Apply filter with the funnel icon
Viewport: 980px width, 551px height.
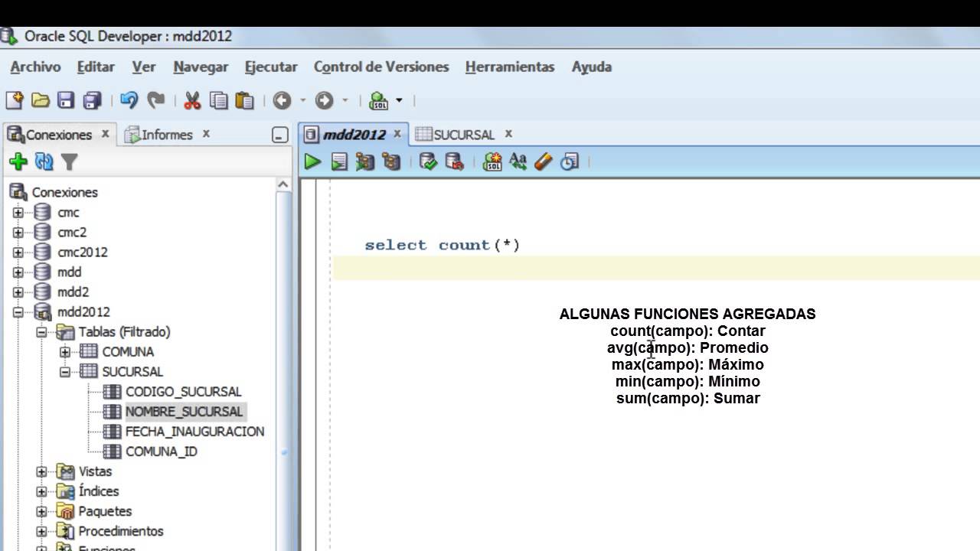pyautogui.click(x=70, y=161)
